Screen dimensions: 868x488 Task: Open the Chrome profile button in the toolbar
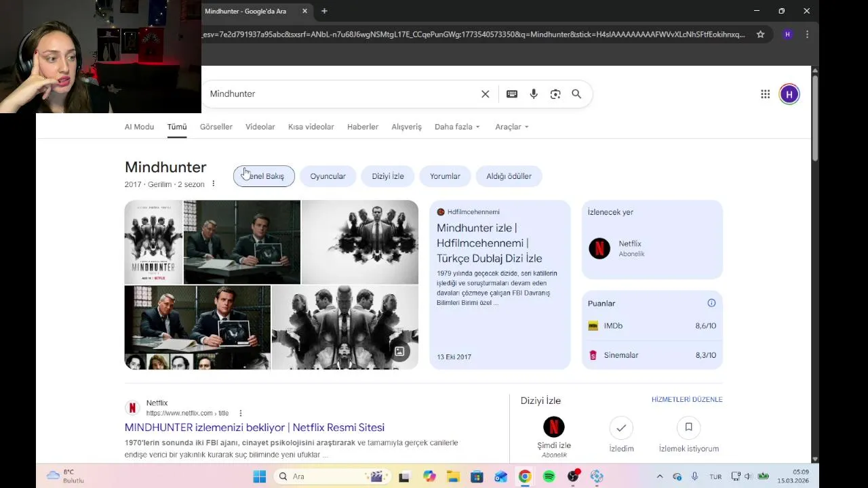(x=787, y=35)
